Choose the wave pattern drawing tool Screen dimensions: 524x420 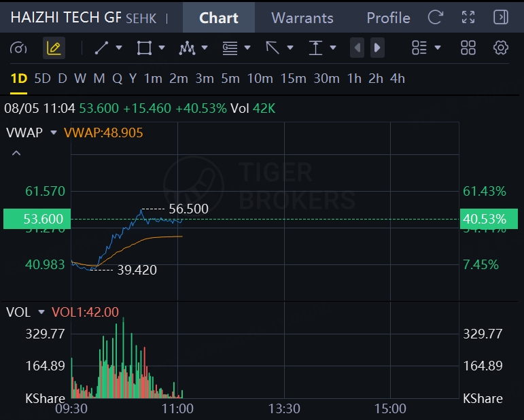pos(187,48)
